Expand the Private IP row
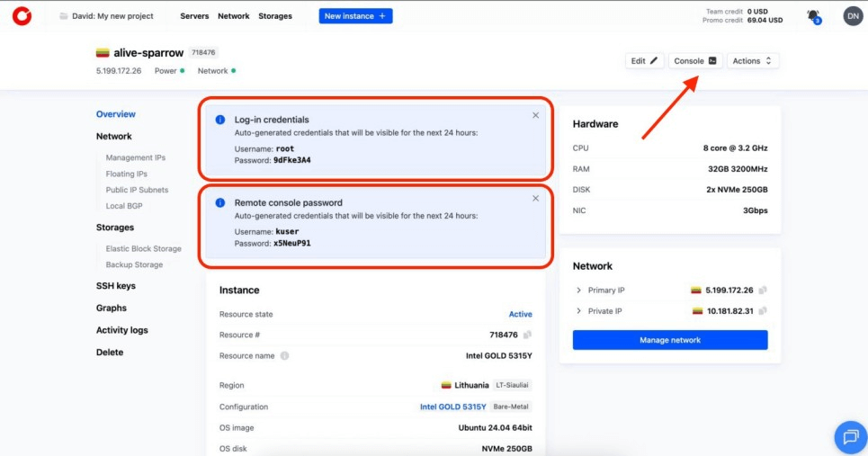 coord(578,311)
